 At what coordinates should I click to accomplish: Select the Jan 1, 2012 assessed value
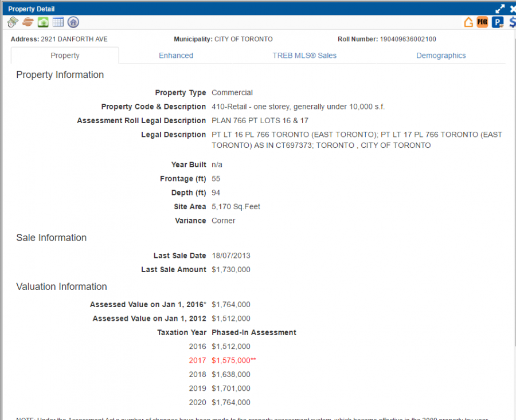tap(230, 319)
